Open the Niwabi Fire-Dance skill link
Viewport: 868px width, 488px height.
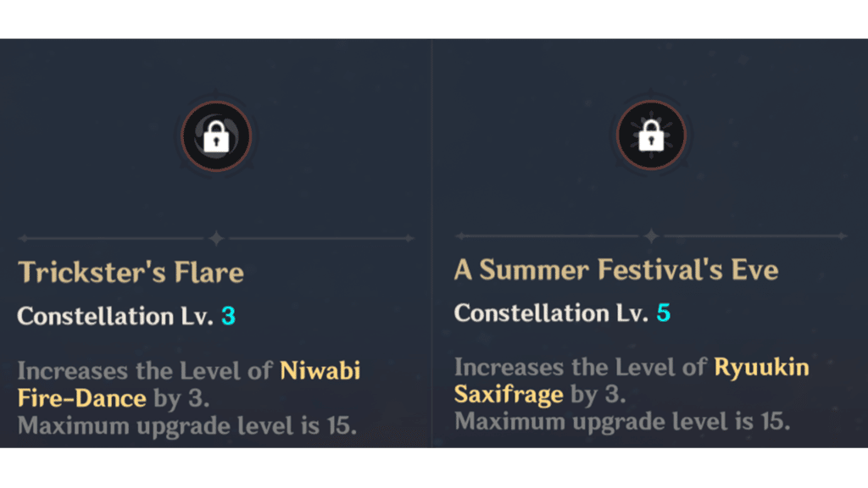pos(189,384)
